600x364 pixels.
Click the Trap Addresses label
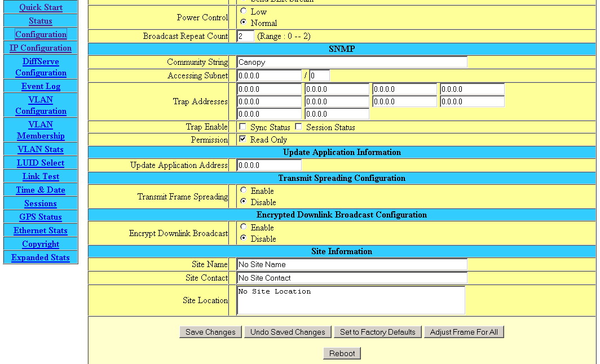point(200,101)
